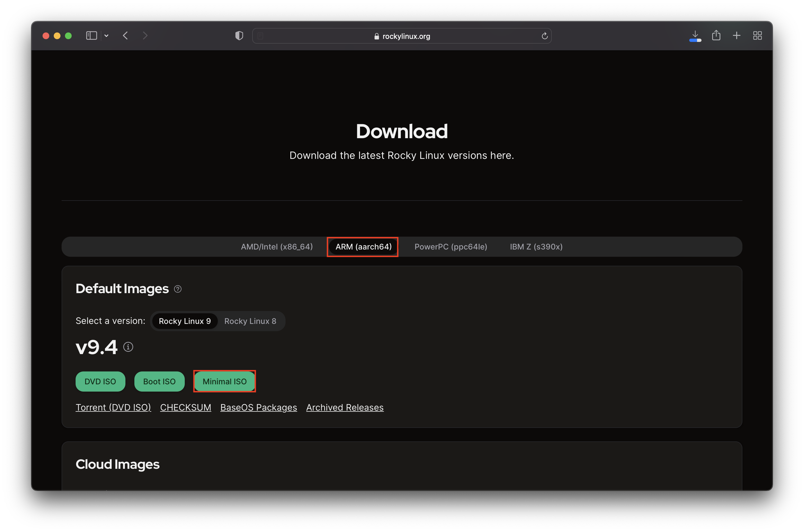This screenshot has height=532, width=804.
Task: Open the privacy shield report icon
Action: [239, 36]
